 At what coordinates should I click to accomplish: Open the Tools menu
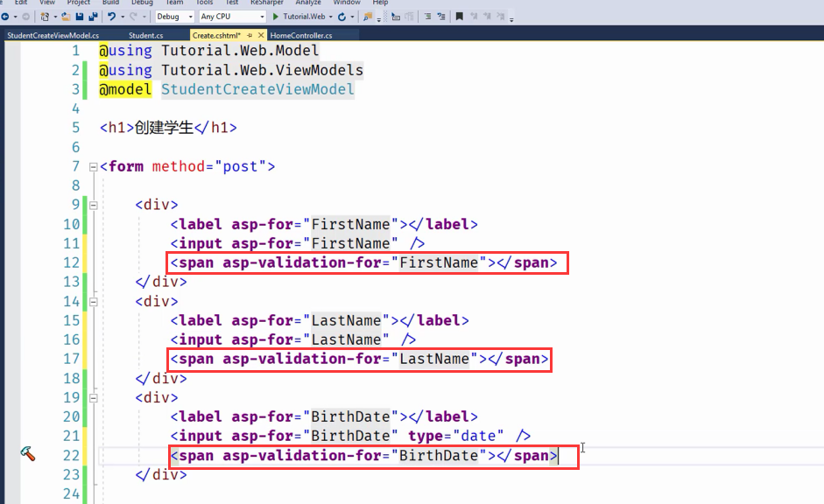(x=204, y=3)
